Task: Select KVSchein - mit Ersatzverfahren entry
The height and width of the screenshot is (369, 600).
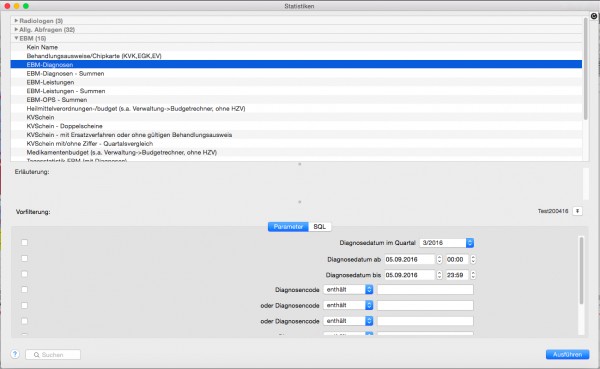Action: click(x=296, y=135)
